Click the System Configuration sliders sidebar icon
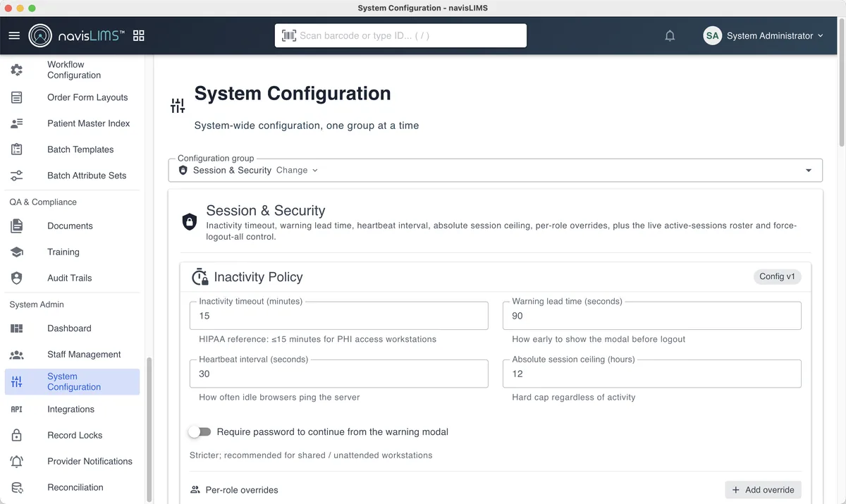This screenshot has width=846, height=504. [x=17, y=381]
